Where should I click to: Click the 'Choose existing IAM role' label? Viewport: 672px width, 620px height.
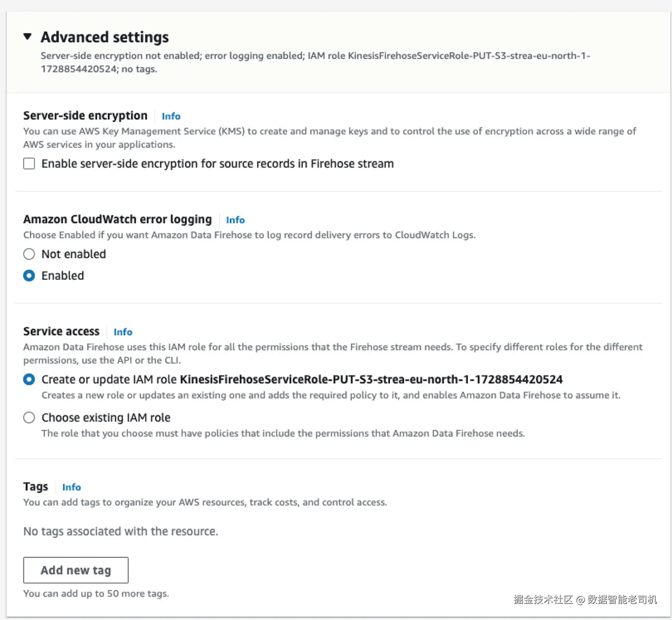click(x=106, y=418)
